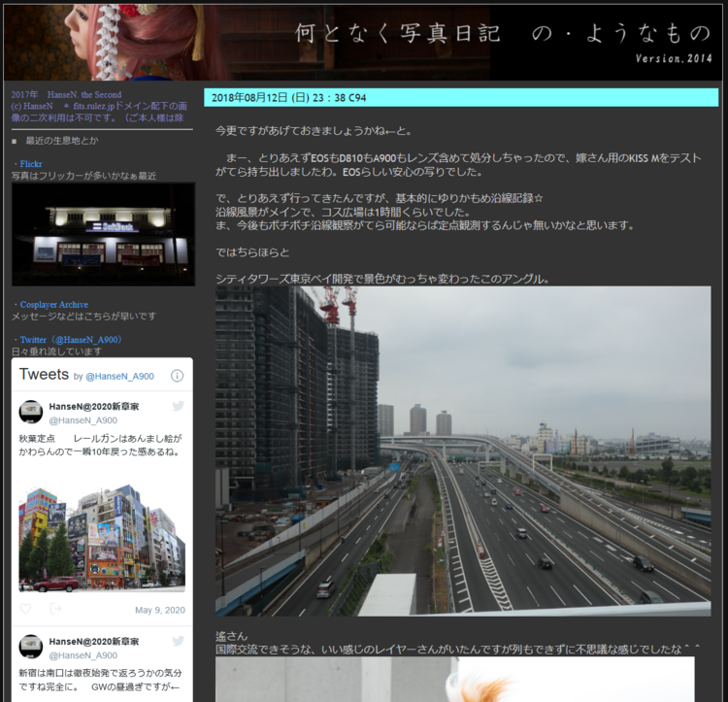This screenshot has height=702, width=728.
Task: Click the line ではちらほらと
Action: point(252,252)
